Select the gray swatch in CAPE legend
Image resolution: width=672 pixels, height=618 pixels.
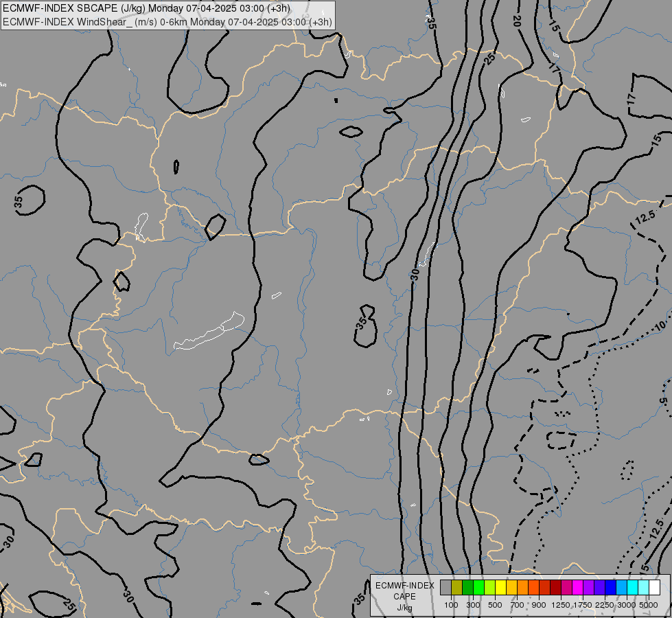(x=445, y=588)
